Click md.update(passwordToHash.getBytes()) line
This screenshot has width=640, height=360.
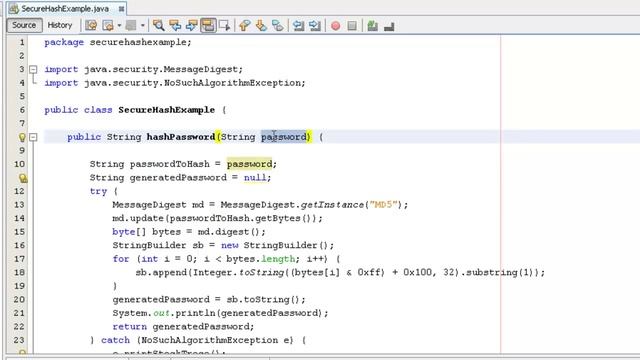pos(218,218)
